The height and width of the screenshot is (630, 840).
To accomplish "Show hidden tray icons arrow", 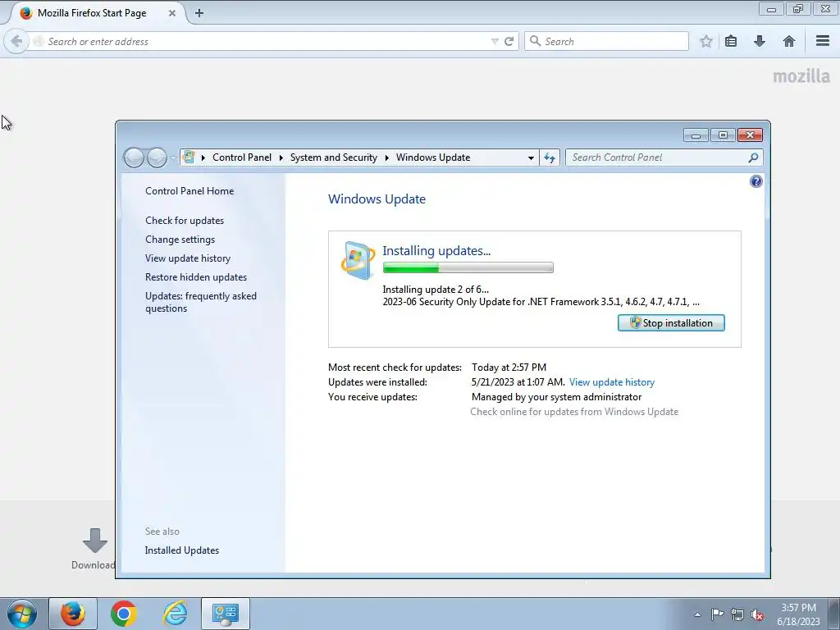I will pos(697,614).
